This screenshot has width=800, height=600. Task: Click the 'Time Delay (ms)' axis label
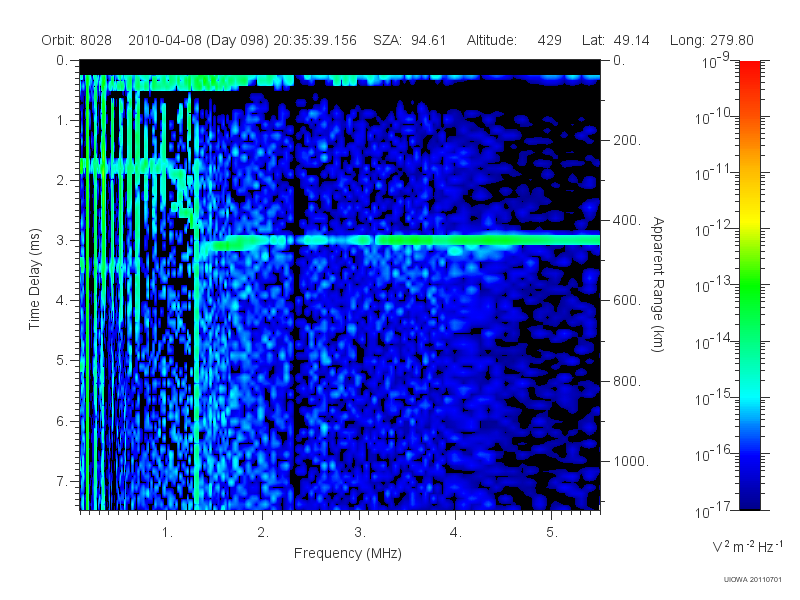(x=34, y=279)
